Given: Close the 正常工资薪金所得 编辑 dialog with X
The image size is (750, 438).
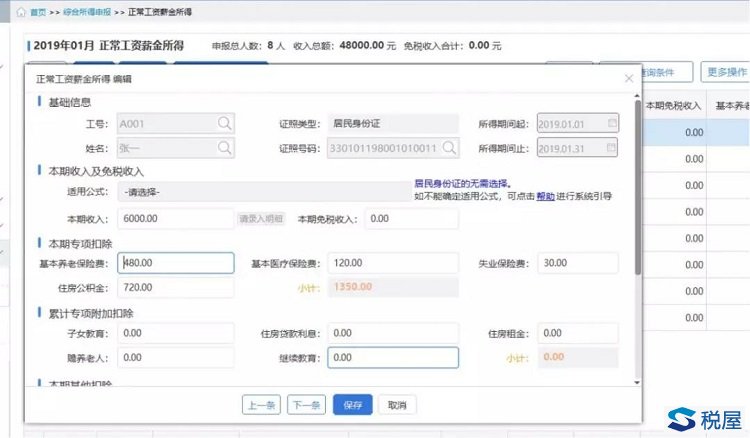Looking at the screenshot, I should [628, 77].
